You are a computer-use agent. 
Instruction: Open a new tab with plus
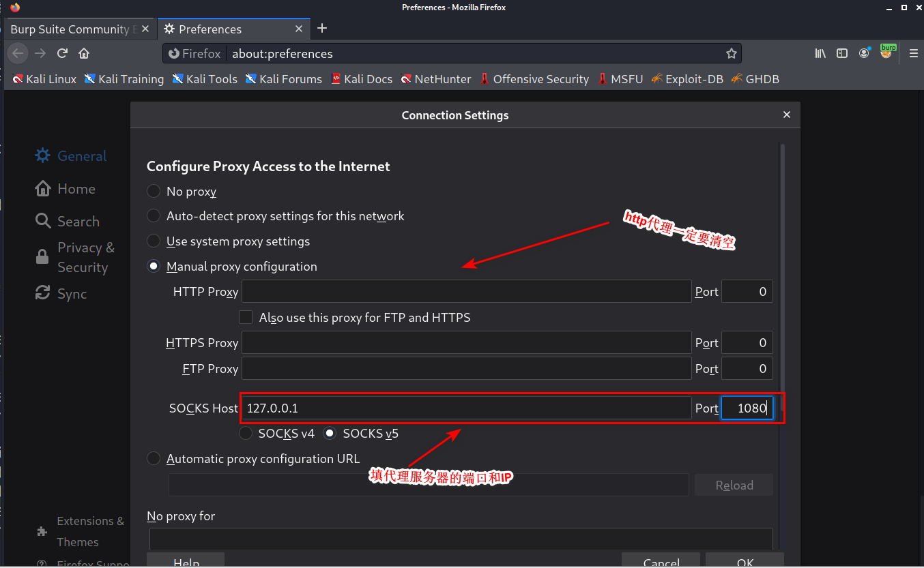pyautogui.click(x=323, y=29)
